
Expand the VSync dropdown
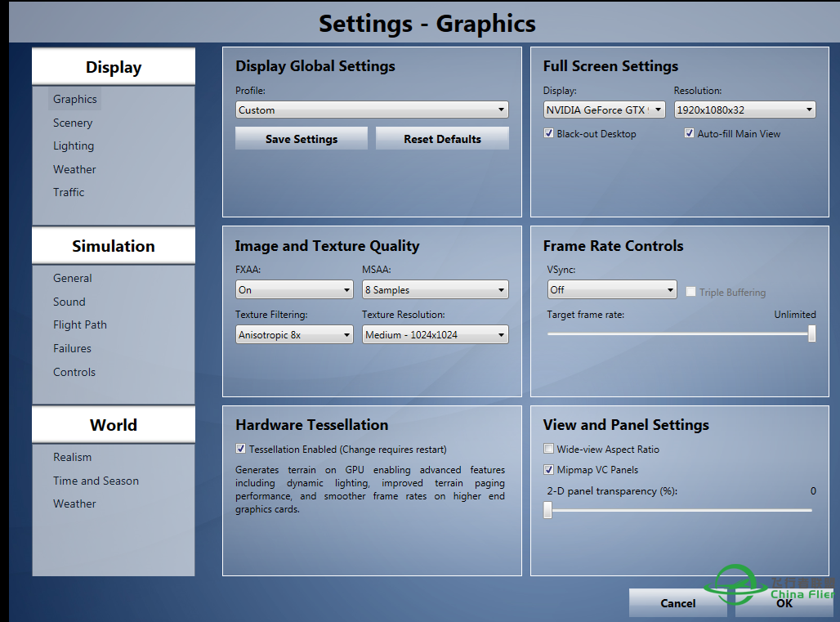(611, 289)
